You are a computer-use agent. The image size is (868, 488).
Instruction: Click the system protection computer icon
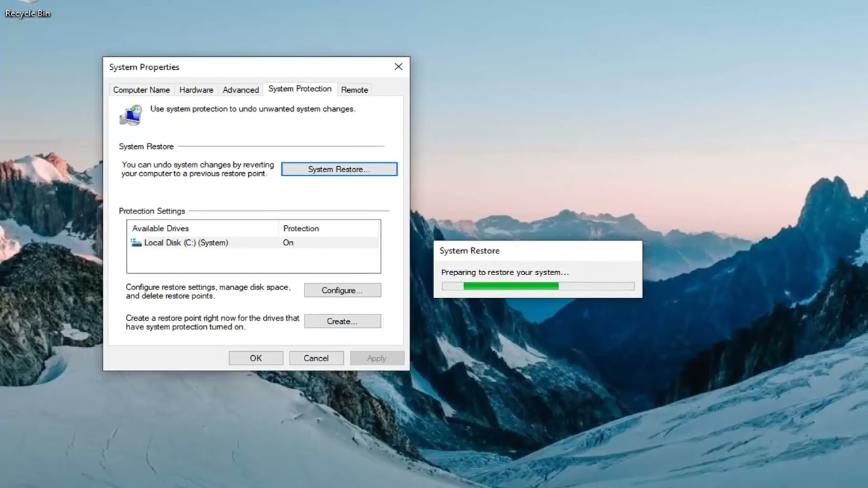131,115
